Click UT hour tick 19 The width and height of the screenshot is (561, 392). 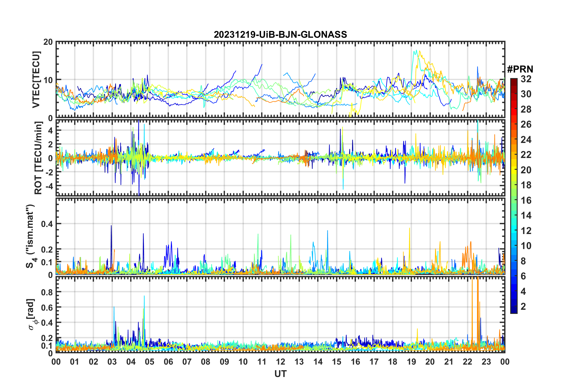point(411,362)
